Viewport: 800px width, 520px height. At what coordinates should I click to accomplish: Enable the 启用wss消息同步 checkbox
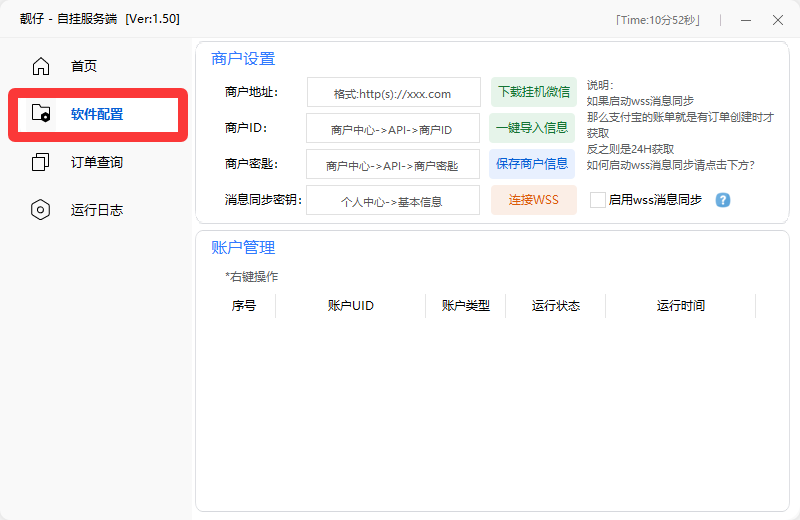pyautogui.click(x=598, y=200)
